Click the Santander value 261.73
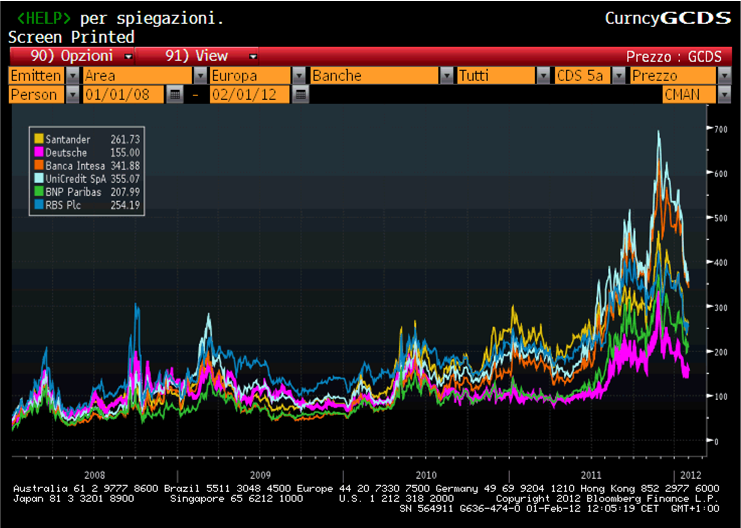This screenshot has width=741, height=528. (125, 139)
